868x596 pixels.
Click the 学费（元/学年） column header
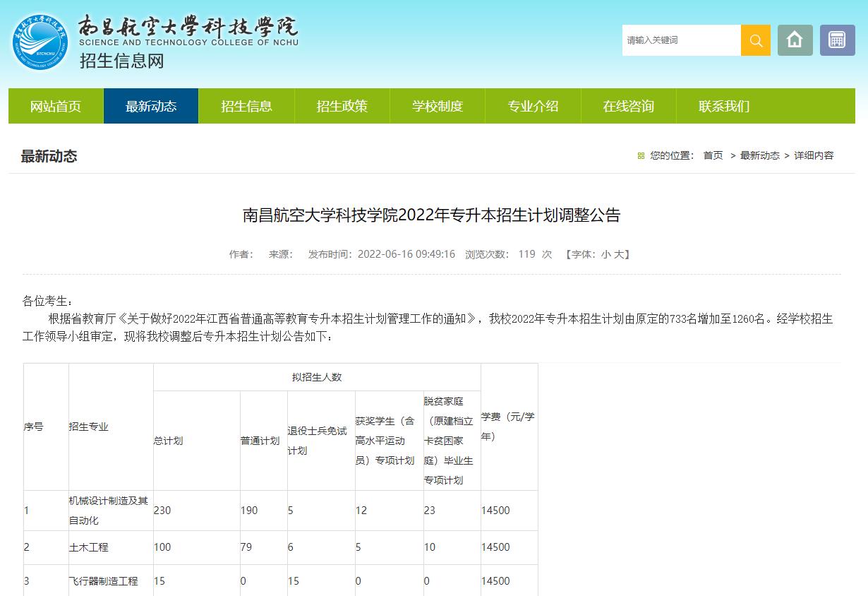pos(509,427)
